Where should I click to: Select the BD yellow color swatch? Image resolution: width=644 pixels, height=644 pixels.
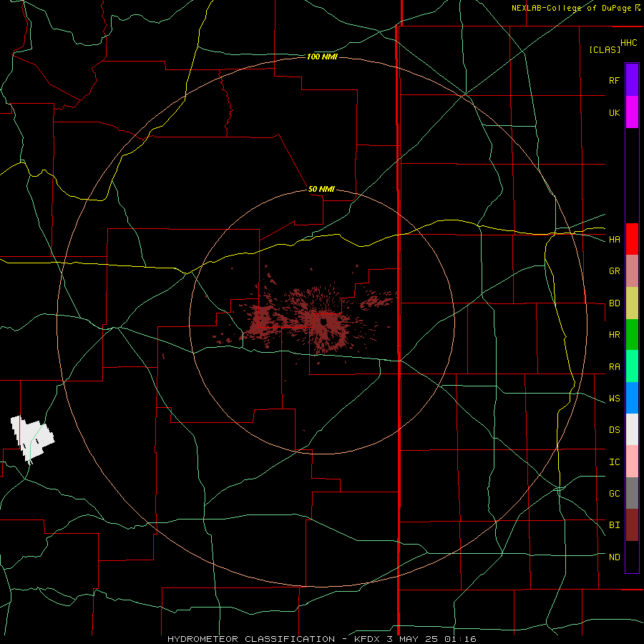(632, 303)
